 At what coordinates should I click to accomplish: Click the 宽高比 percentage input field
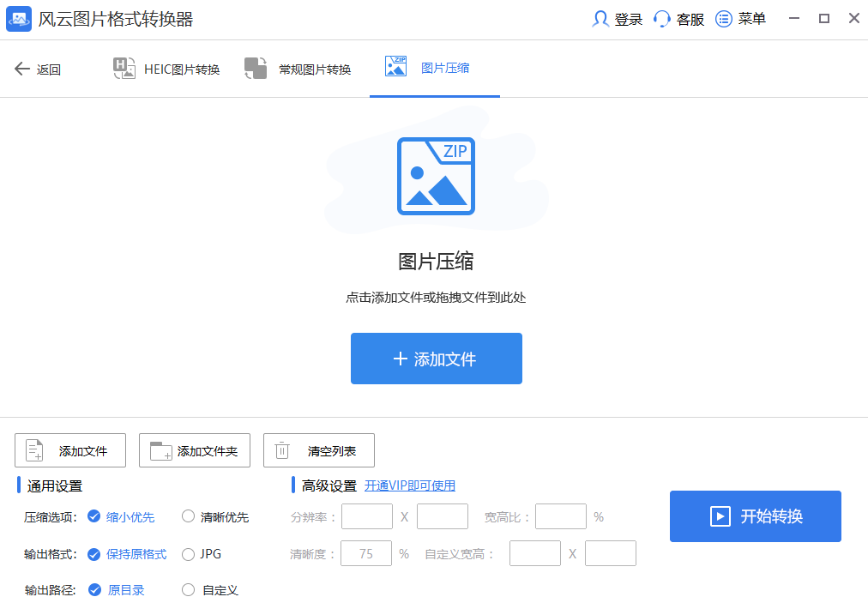560,516
